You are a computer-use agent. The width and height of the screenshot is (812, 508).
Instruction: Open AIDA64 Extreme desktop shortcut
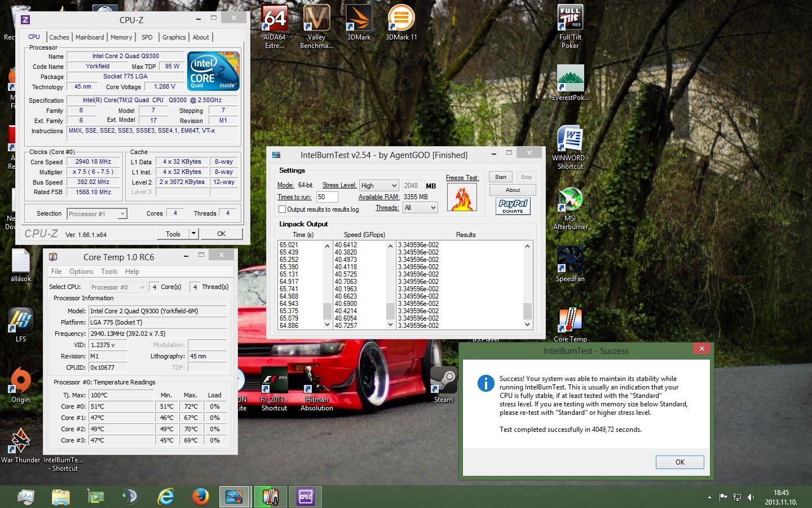(275, 26)
